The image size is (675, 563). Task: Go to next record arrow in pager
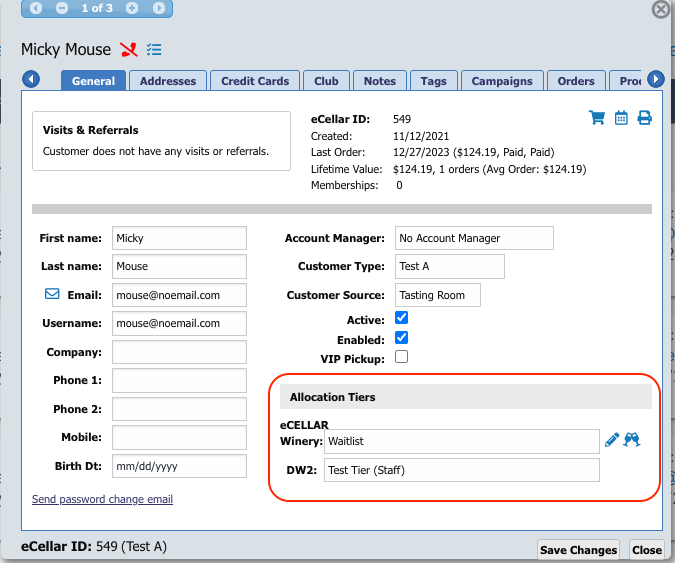point(159,8)
